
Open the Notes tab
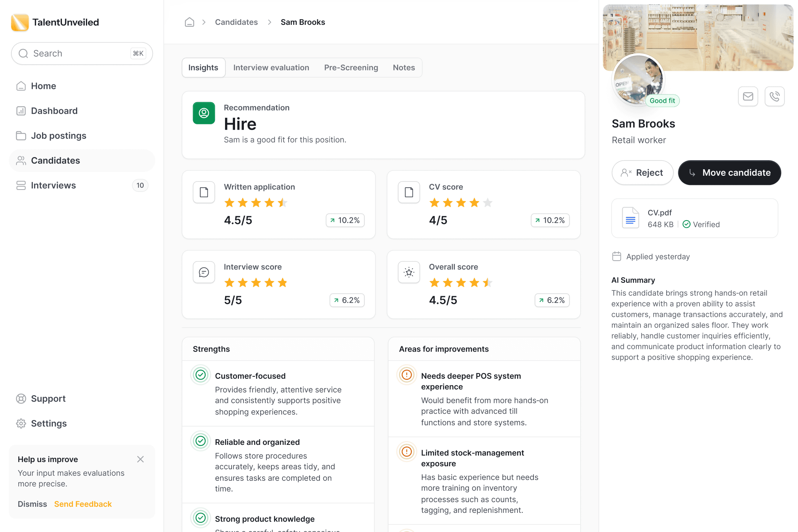click(404, 67)
